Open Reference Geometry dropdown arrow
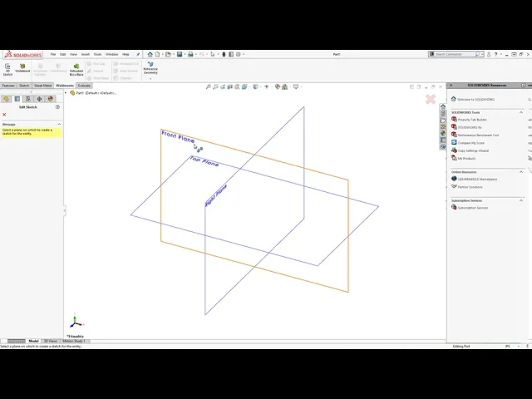This screenshot has height=399, width=532. (x=150, y=79)
